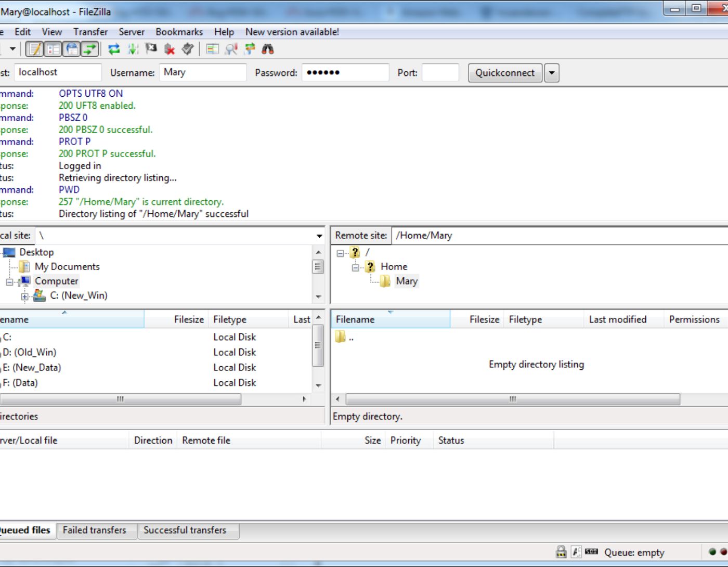The height and width of the screenshot is (567, 728).
Task: Select the F: (Data) drive row
Action: click(156, 383)
